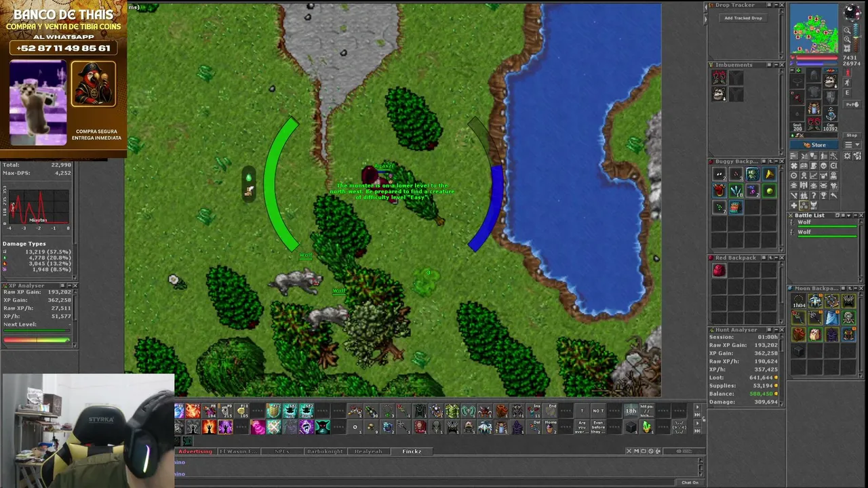Click the blue cape item in Moon Backpack
Image resolution: width=868 pixels, height=488 pixels.
(x=832, y=318)
